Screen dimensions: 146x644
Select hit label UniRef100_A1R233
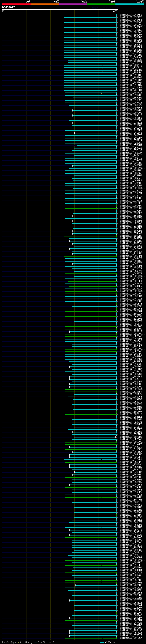click(x=131, y=364)
